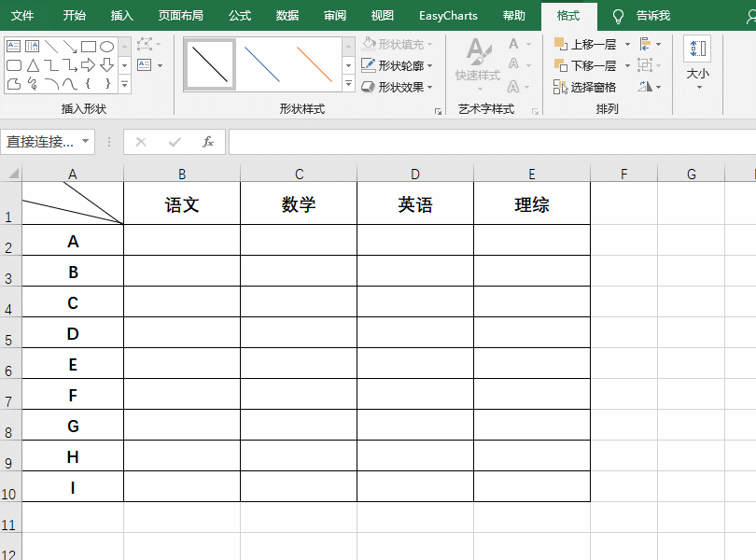756x560 pixels.
Task: Click Send Backward (下移一层) button
Action: tap(586, 65)
